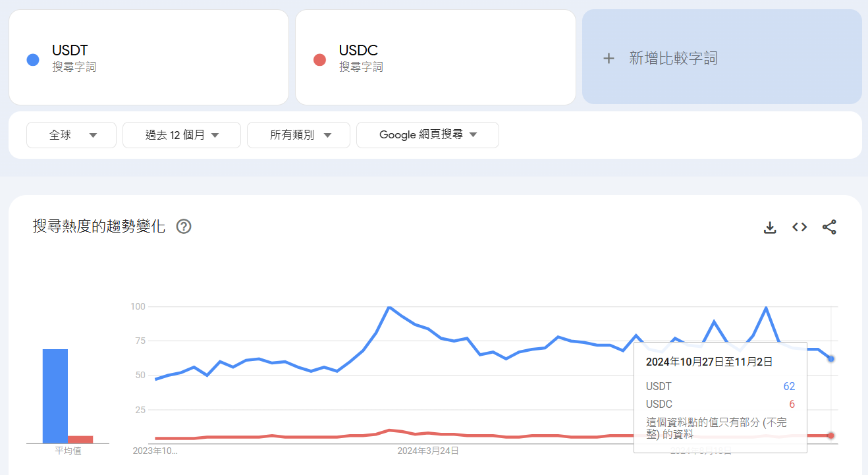The image size is (868, 475).
Task: Open the Google 網頁搜尋 source dropdown
Action: click(427, 134)
